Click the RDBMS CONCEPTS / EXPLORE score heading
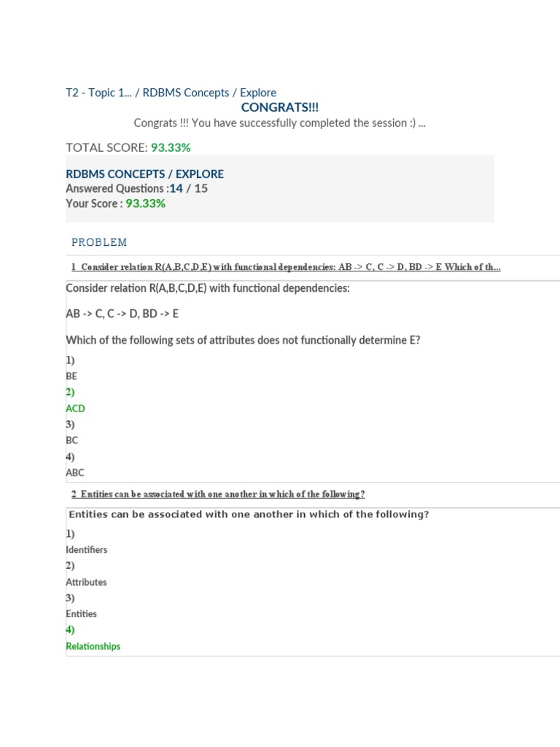560x747 pixels. coord(144,174)
